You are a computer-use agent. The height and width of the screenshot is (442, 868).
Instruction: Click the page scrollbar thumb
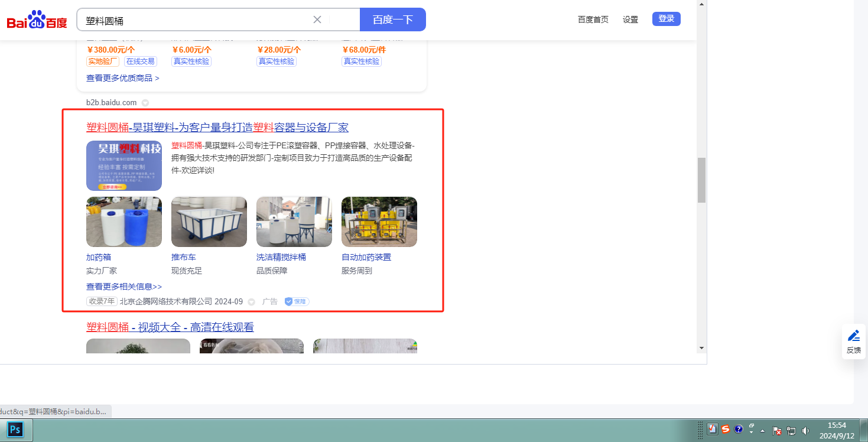pos(701,180)
